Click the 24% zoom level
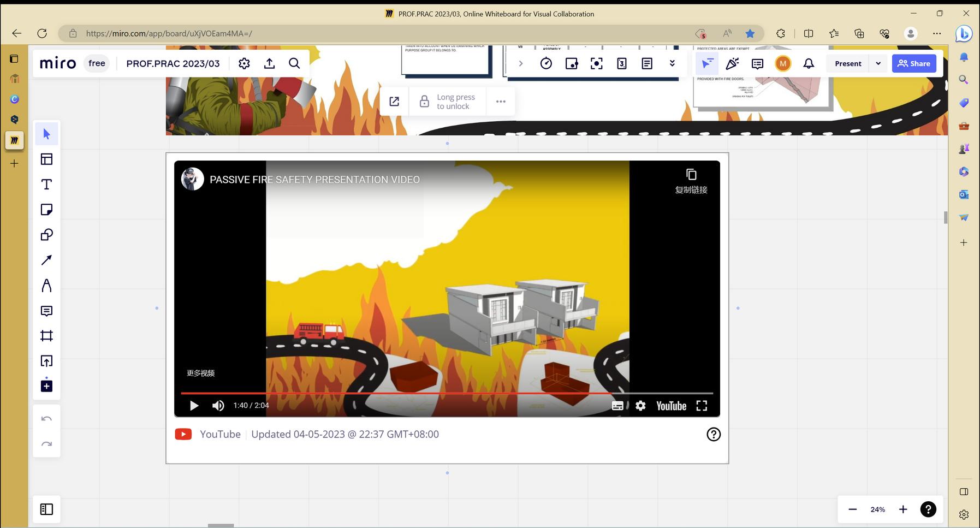980x528 pixels. [877, 509]
